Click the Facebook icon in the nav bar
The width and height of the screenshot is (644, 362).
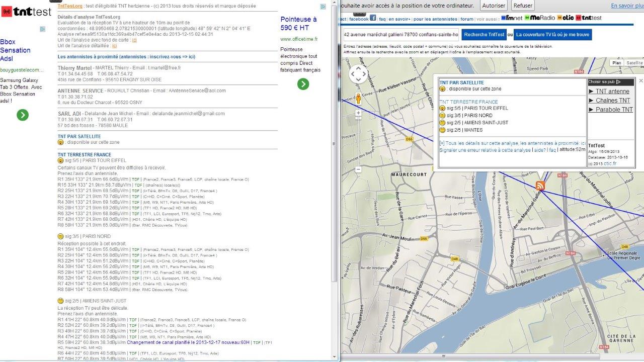tap(373, 18)
